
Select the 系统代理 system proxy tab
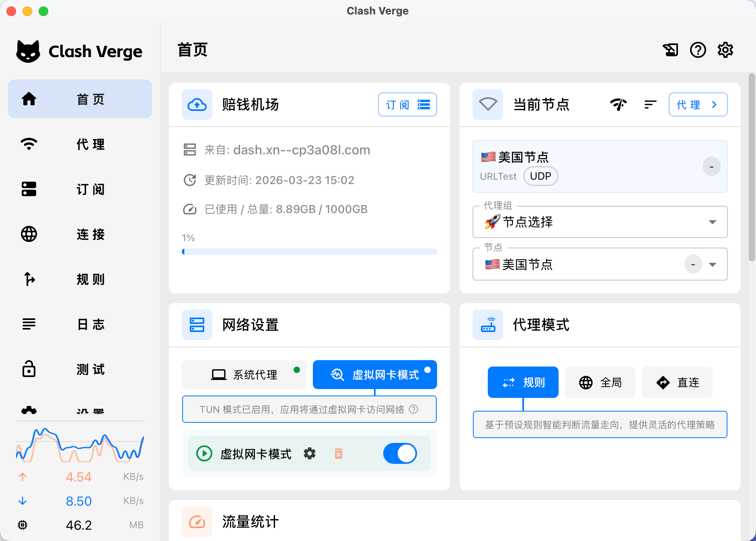(x=244, y=375)
